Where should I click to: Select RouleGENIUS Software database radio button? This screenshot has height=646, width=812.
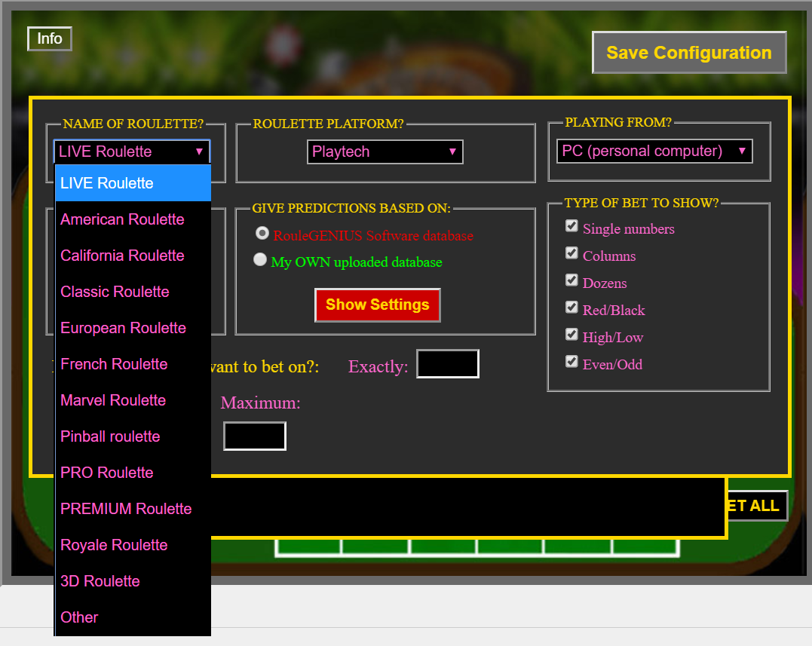(x=262, y=234)
